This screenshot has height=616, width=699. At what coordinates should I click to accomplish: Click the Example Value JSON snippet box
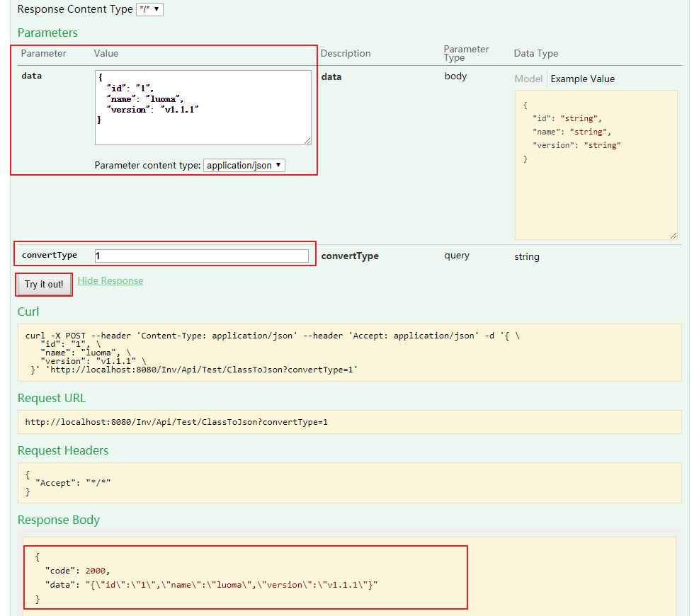click(596, 165)
